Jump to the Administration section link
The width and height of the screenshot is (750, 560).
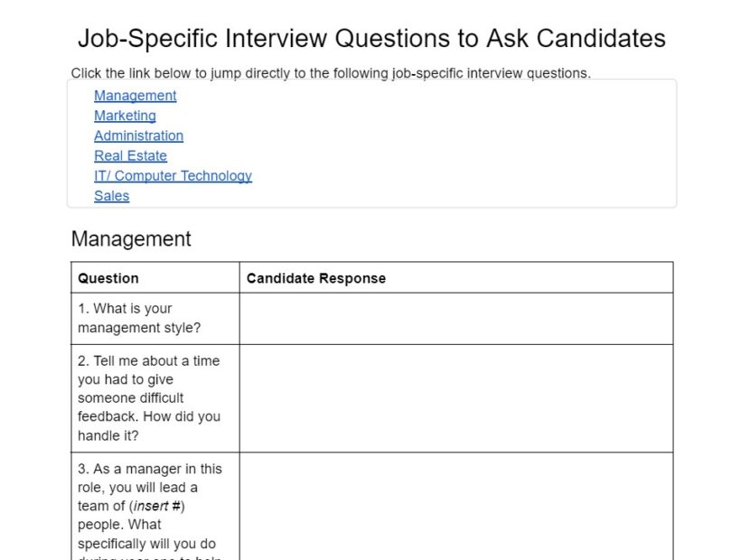coord(139,135)
